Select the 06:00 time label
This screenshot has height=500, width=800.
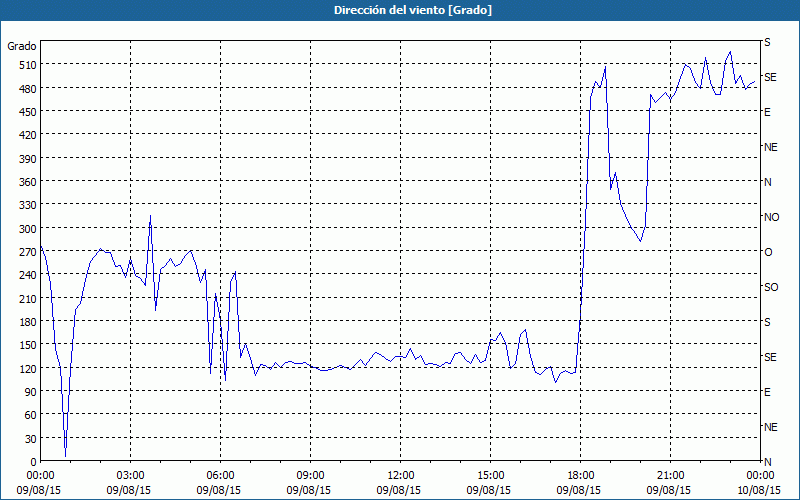220,476
